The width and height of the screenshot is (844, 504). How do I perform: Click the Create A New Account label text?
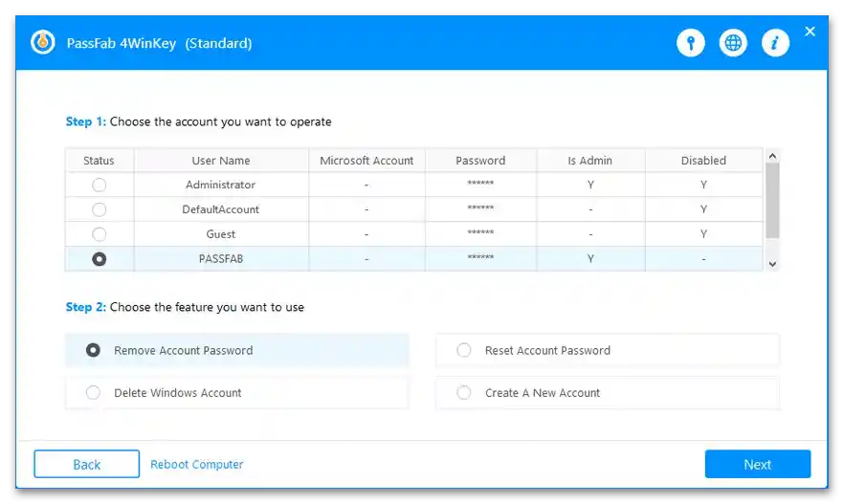coord(543,393)
